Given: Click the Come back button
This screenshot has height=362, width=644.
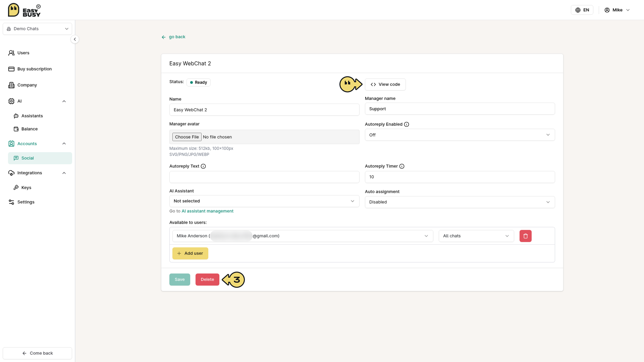Looking at the screenshot, I should point(37,353).
